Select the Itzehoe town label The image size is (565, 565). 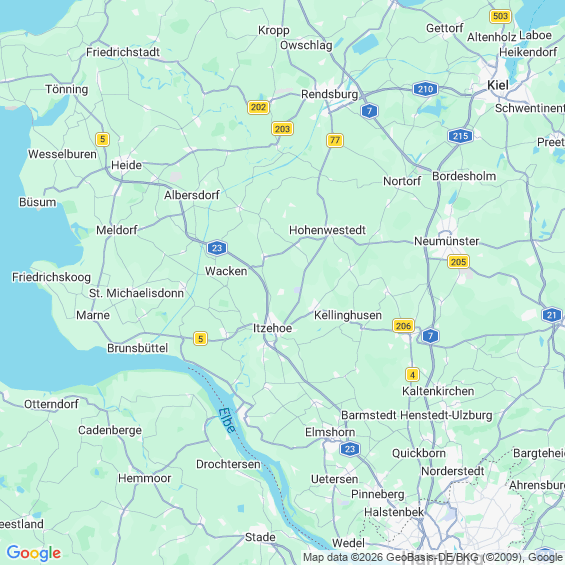click(x=272, y=328)
